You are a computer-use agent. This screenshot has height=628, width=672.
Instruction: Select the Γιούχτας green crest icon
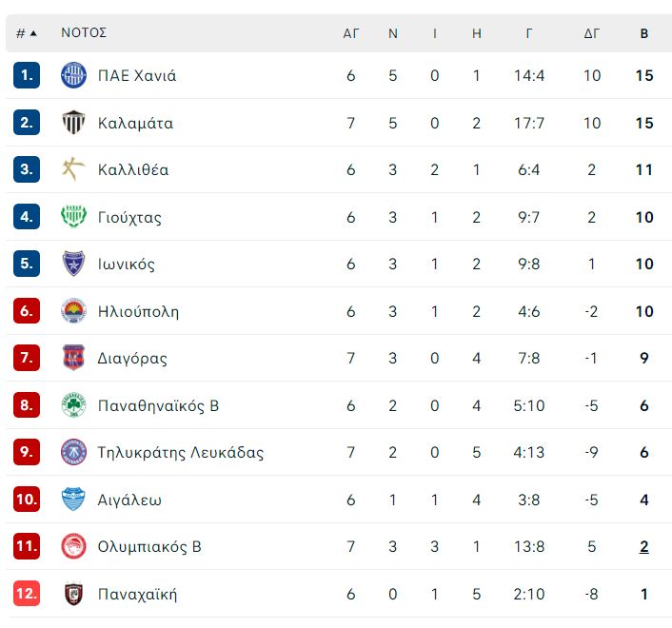click(73, 217)
